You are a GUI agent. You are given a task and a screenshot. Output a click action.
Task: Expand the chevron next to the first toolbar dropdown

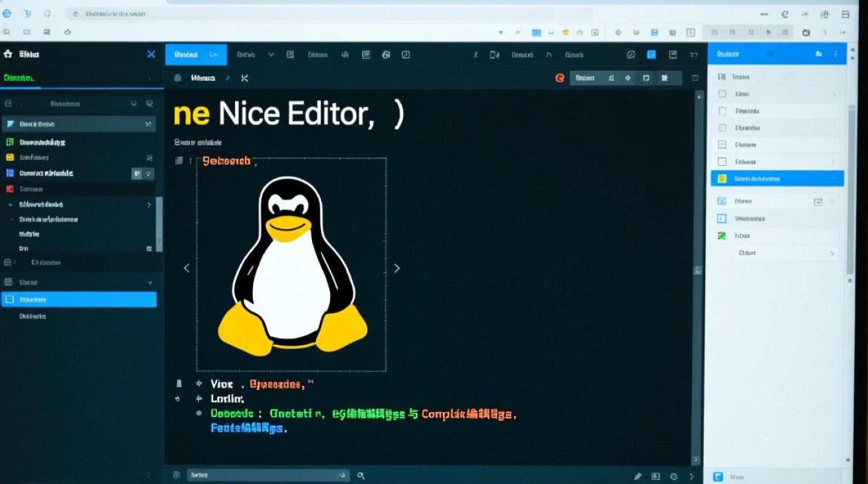click(270, 55)
